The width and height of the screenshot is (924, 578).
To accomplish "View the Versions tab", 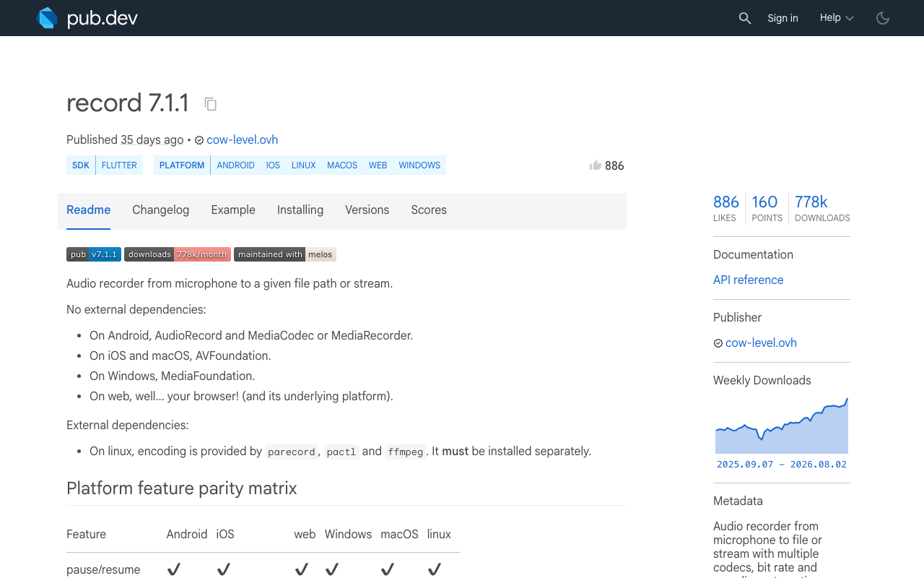I will 367,210.
